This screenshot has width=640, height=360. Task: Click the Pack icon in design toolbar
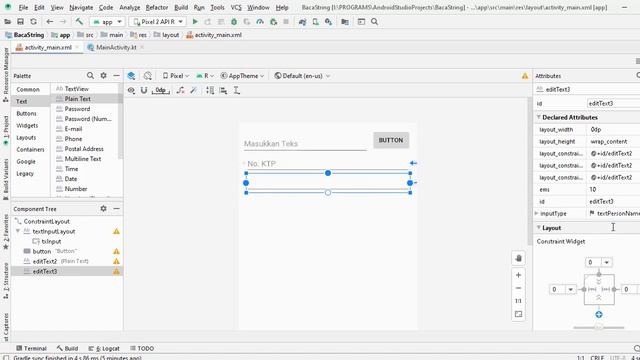click(210, 90)
